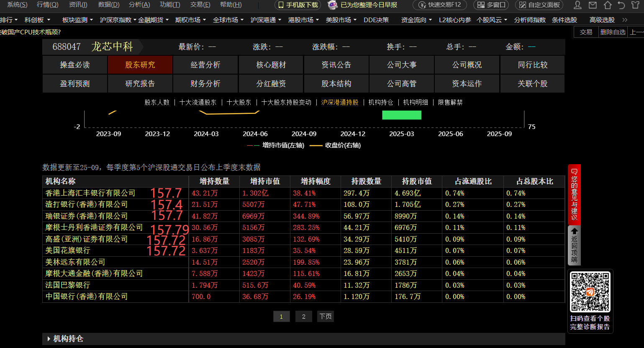This screenshot has width=644, height=348.
Task: Expand the toolbar overflow double chevron
Action: click(x=625, y=20)
